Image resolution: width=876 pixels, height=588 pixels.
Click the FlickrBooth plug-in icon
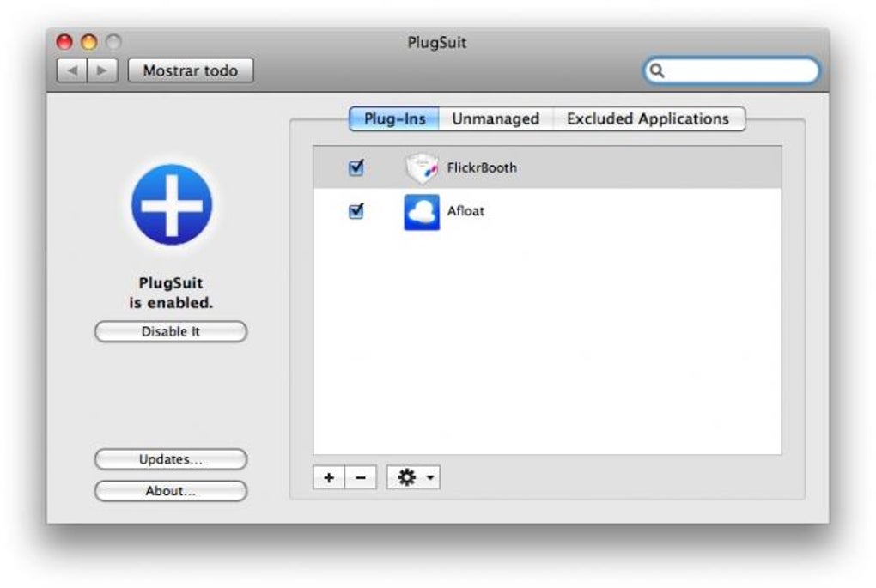[422, 167]
